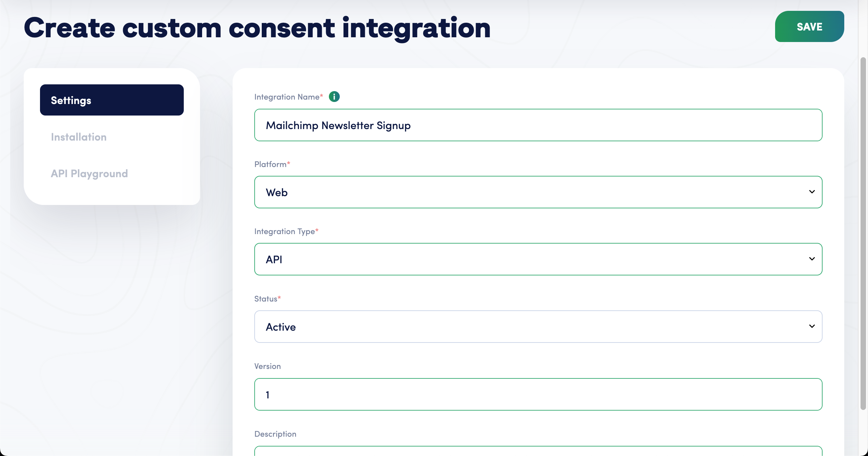
Task: Focus the Integration Name input field
Action: pos(538,125)
